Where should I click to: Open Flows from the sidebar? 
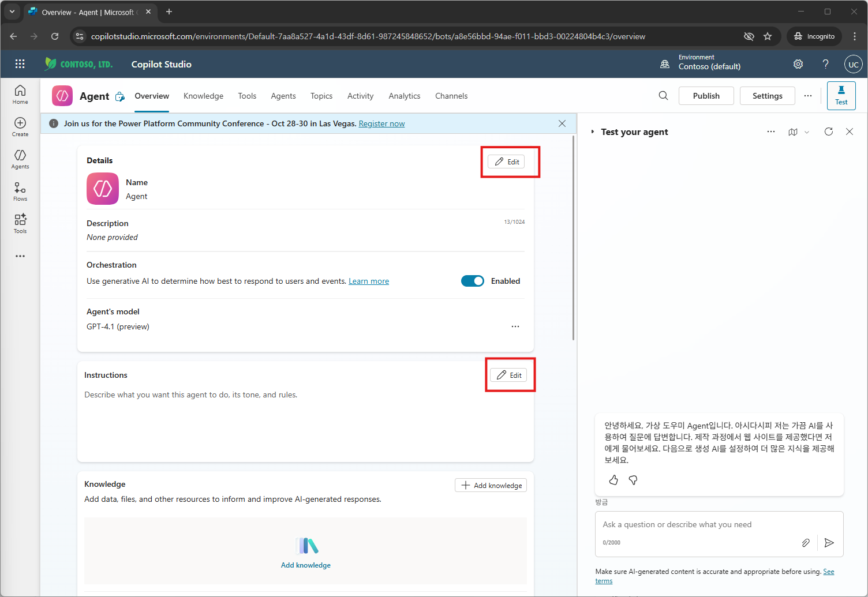pyautogui.click(x=20, y=192)
